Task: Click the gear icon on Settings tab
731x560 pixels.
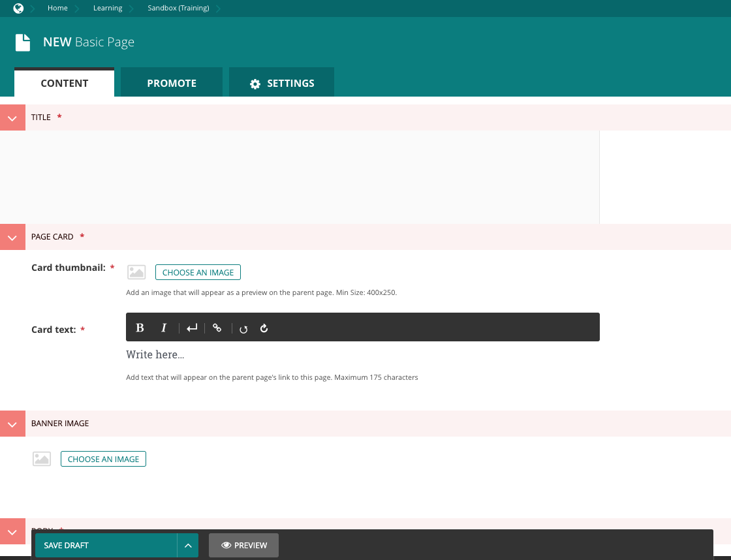Action: 255,84
